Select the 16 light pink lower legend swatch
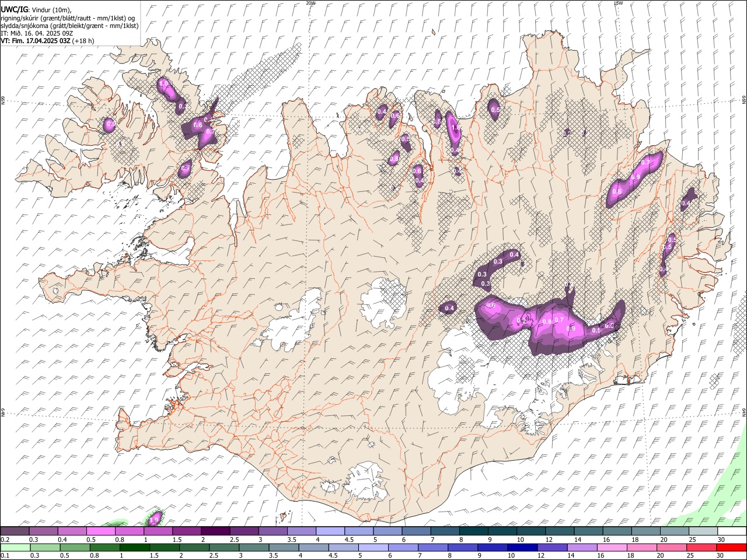Screen dimensions: 747x560 pyautogui.click(x=612, y=547)
